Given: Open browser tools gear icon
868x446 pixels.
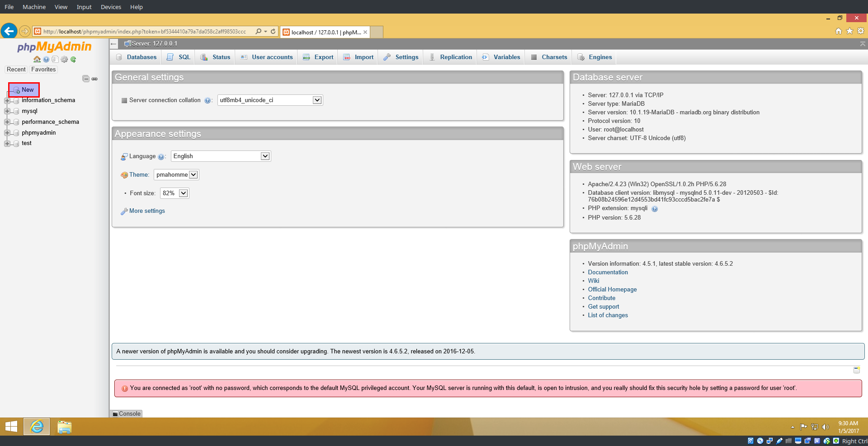Looking at the screenshot, I should point(861,31).
